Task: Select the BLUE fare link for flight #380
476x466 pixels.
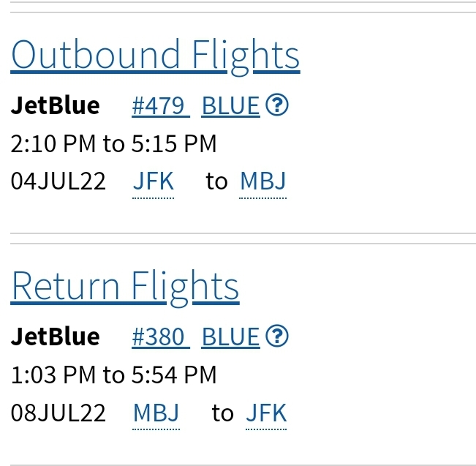Action: tap(230, 337)
